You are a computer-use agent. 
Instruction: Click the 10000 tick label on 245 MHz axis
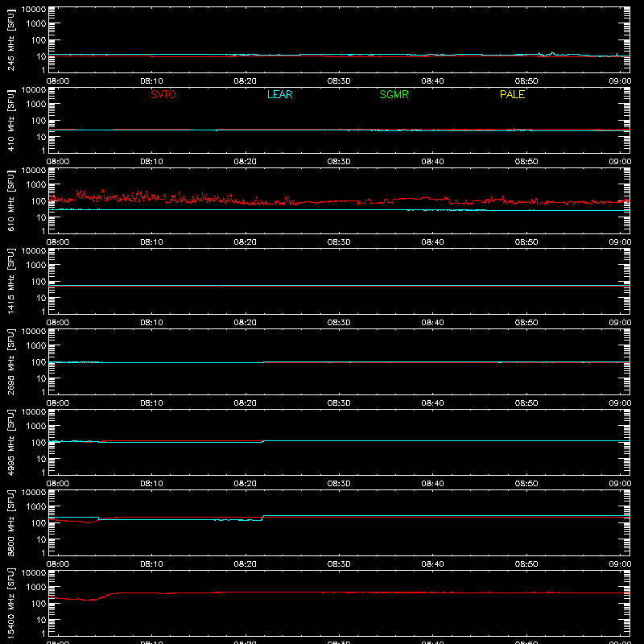click(34, 10)
